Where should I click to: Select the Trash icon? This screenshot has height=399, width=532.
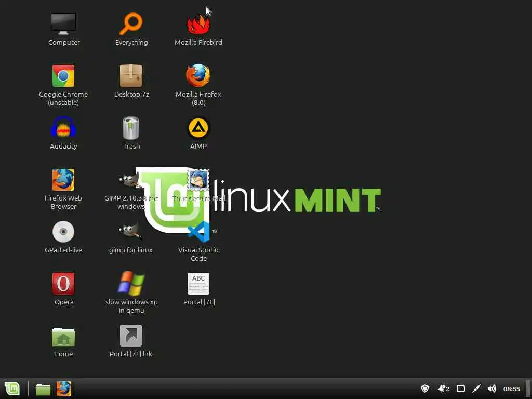pos(131,128)
